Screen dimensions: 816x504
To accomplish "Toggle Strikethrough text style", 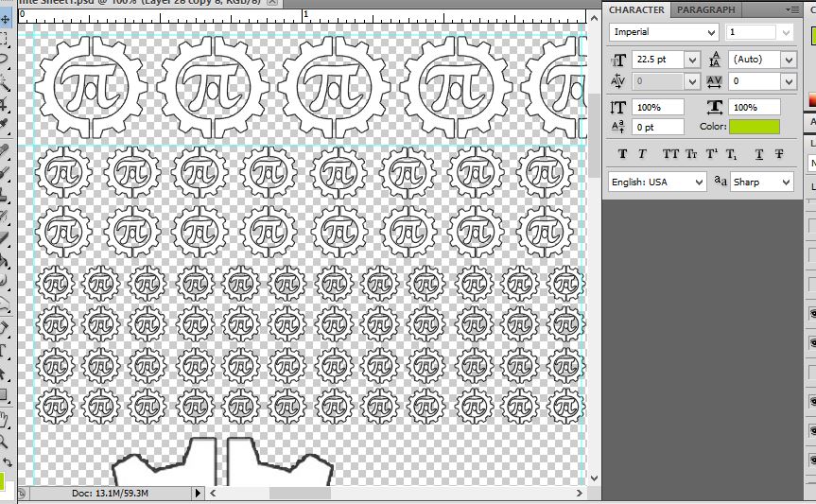I will [778, 153].
